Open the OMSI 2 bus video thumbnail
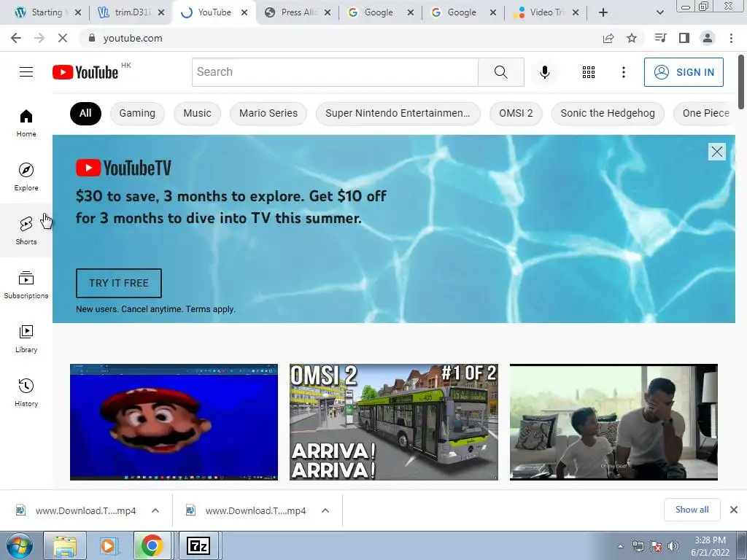 click(x=394, y=422)
